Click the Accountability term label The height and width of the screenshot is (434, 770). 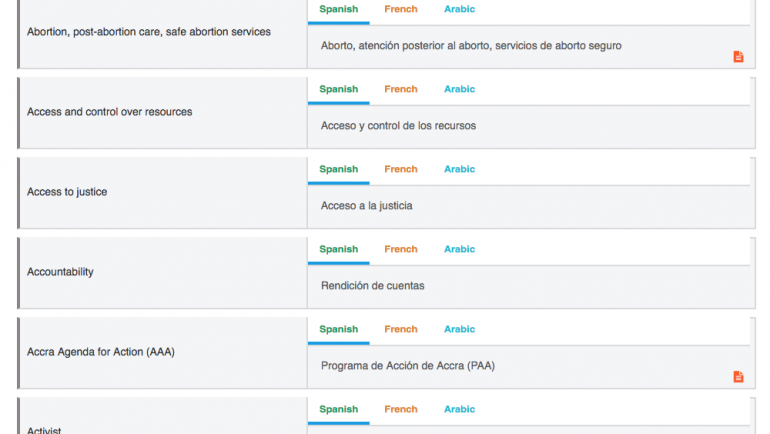[x=61, y=272]
